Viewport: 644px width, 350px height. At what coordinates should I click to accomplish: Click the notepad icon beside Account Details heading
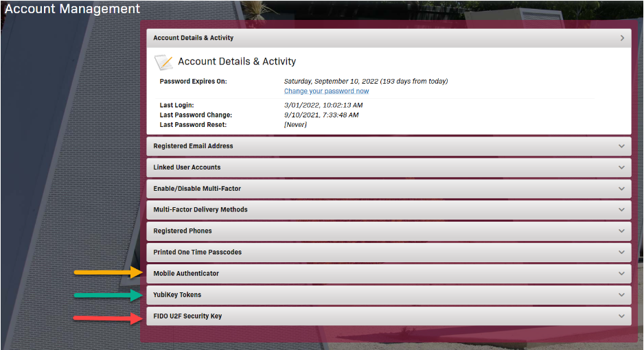163,62
